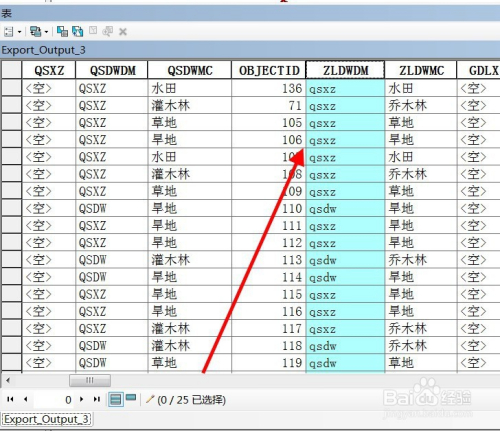
Task: Click the QSDWDM column header
Action: (x=112, y=70)
